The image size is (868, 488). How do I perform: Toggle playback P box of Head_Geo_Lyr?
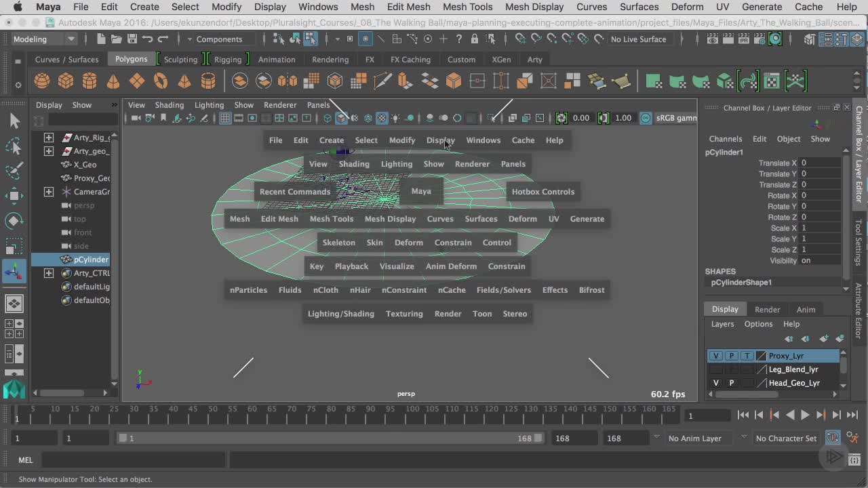[x=732, y=383]
